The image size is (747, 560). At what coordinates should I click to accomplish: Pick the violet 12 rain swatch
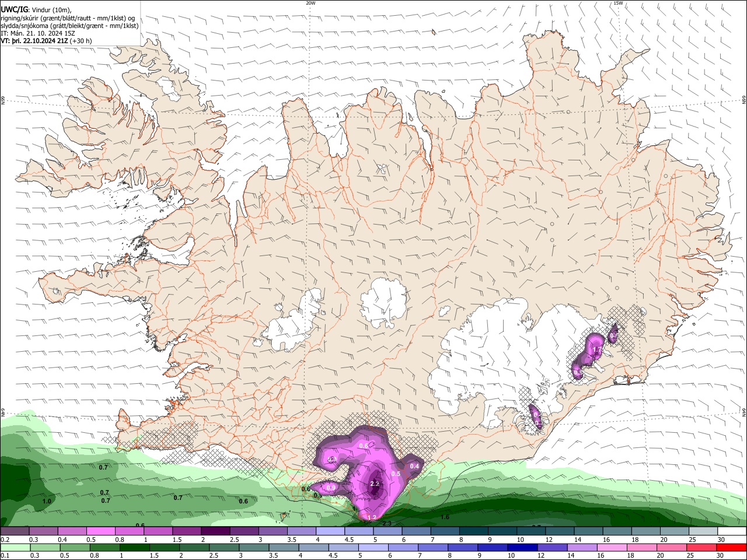tap(552, 547)
